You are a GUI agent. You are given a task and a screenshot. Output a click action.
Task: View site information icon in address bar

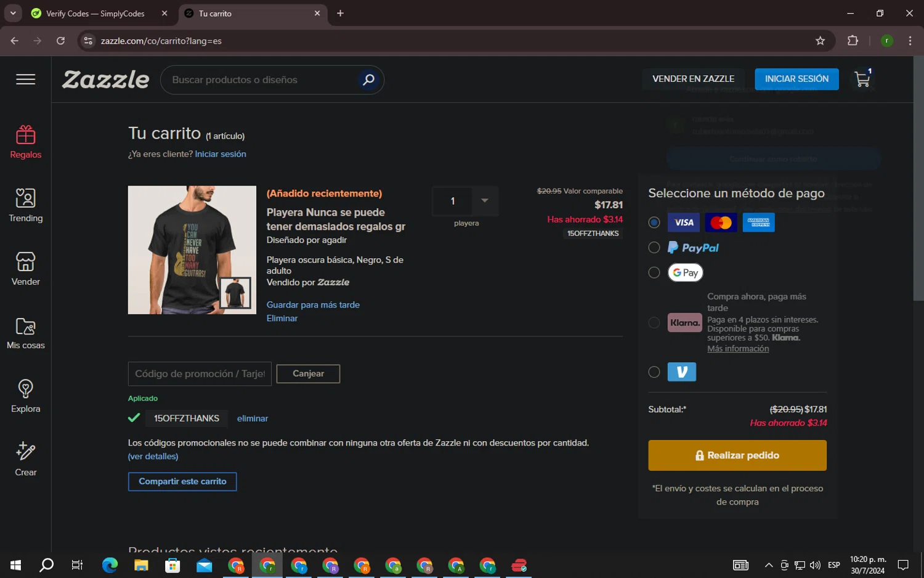(88, 41)
